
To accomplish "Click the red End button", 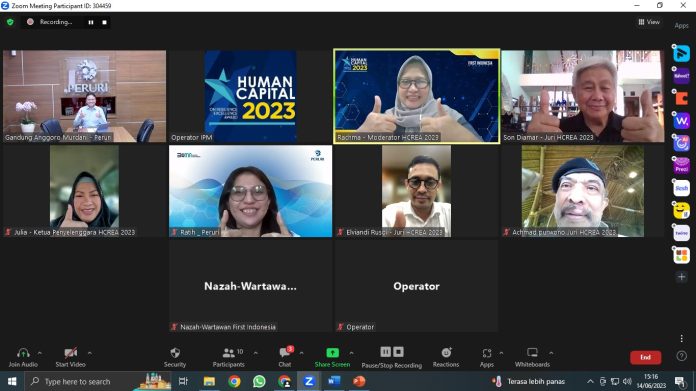I will point(645,357).
